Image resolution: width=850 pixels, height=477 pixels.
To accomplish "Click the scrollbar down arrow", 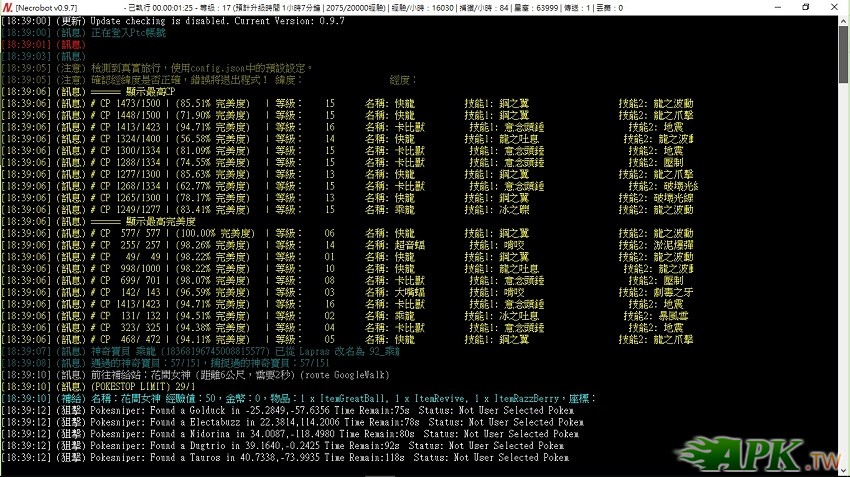I will point(844,471).
